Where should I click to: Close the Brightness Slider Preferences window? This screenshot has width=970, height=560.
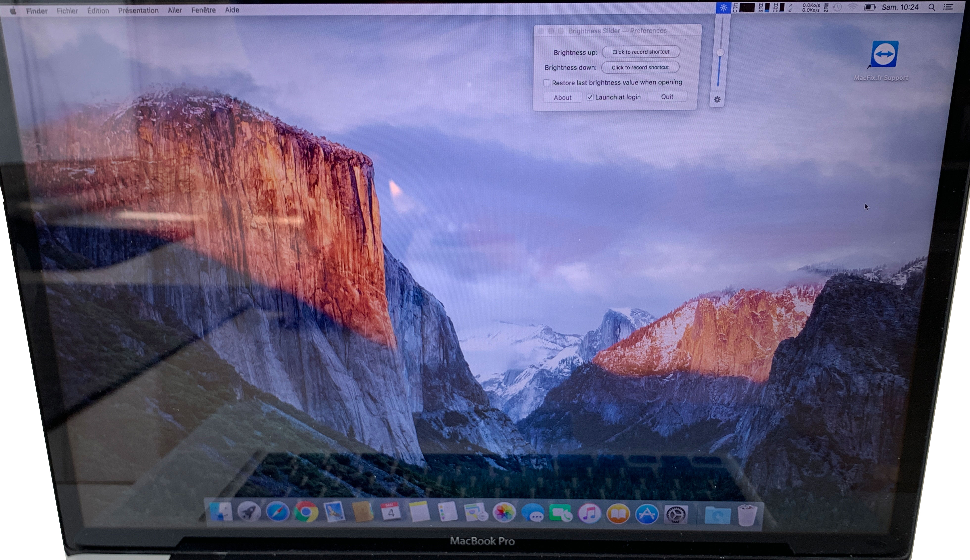click(541, 31)
